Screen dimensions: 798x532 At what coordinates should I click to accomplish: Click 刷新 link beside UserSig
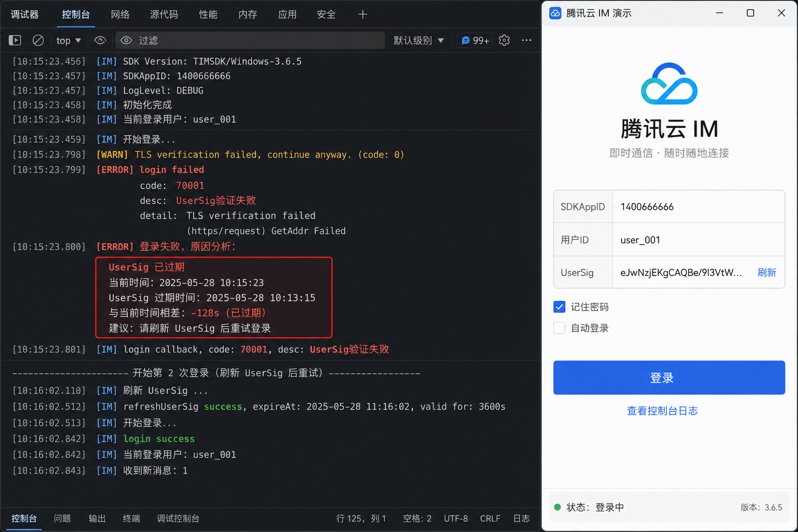767,272
